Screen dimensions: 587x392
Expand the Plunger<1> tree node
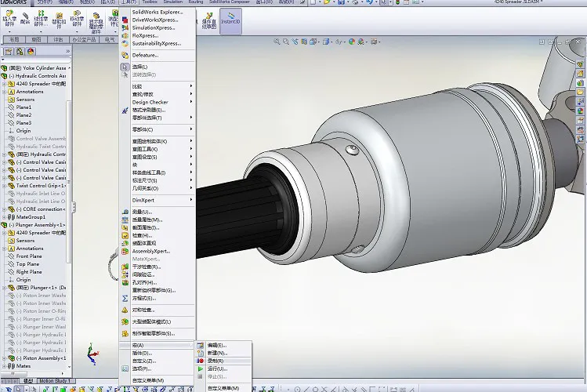[x=4, y=288]
